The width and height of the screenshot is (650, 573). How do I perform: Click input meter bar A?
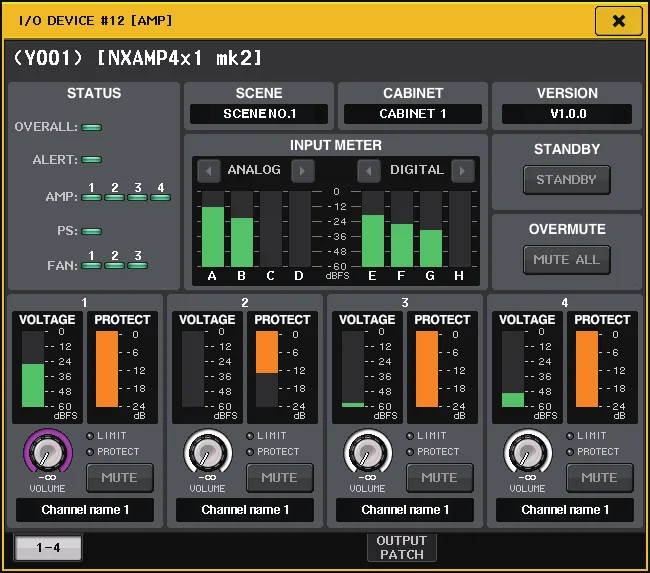[213, 229]
